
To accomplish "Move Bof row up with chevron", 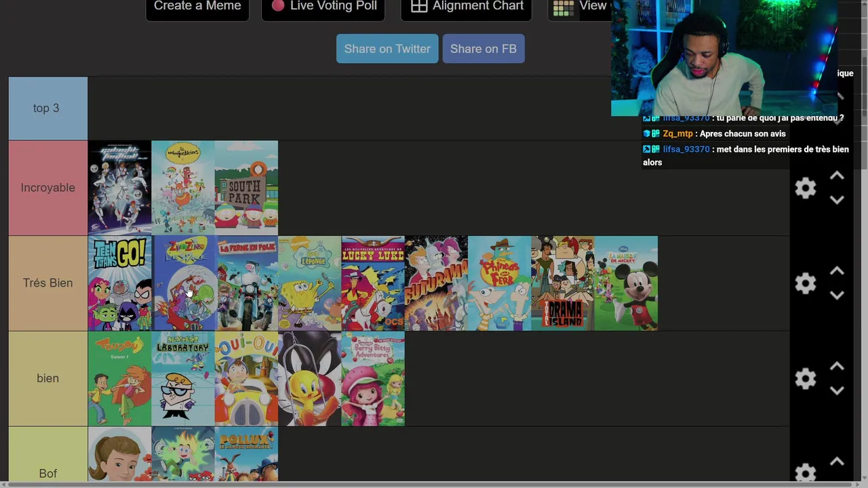I will coord(837,462).
